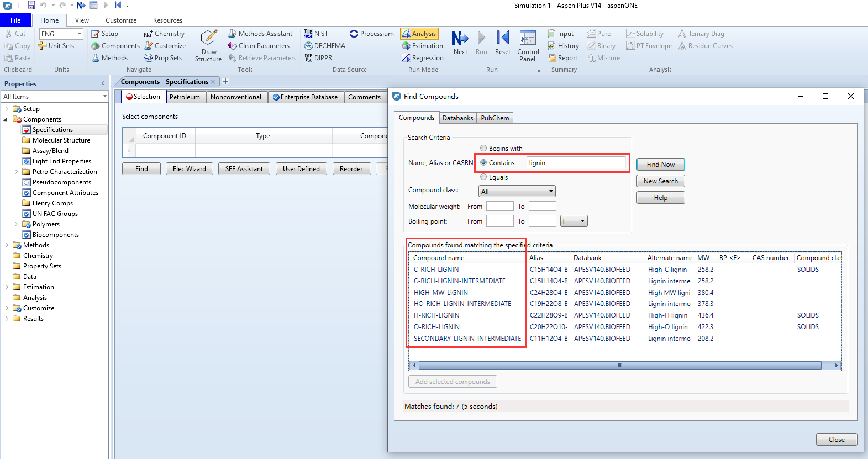The image size is (868, 459).
Task: Click the Processium icon
Action: [372, 34]
